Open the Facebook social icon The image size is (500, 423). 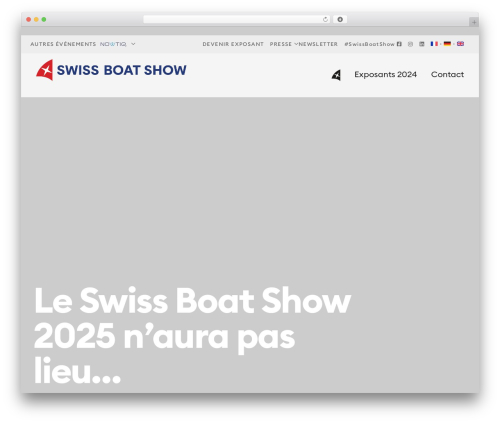pos(399,44)
